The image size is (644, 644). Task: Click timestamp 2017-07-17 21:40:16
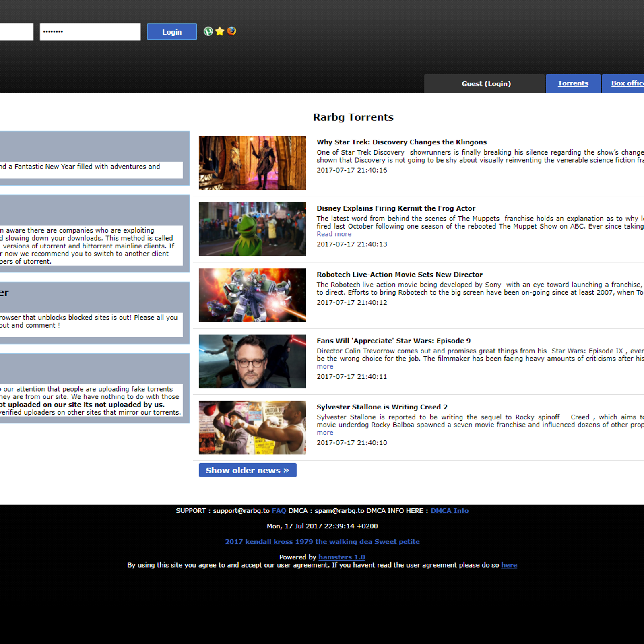(x=352, y=170)
